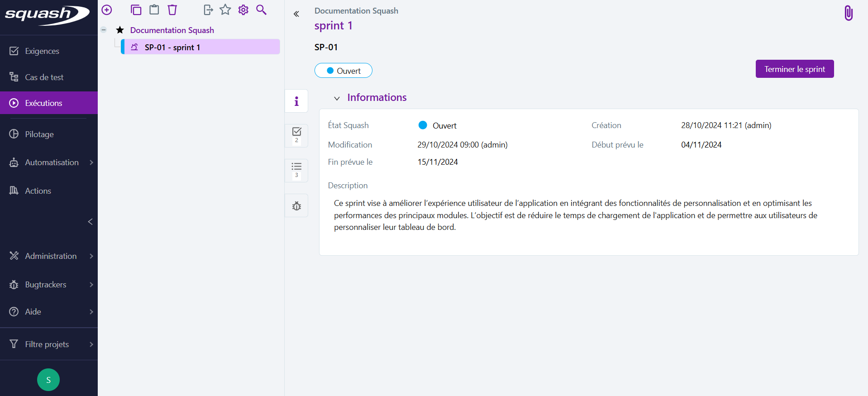The height and width of the screenshot is (396, 868).
Task: Click the favorites star outline icon
Action: click(x=225, y=10)
